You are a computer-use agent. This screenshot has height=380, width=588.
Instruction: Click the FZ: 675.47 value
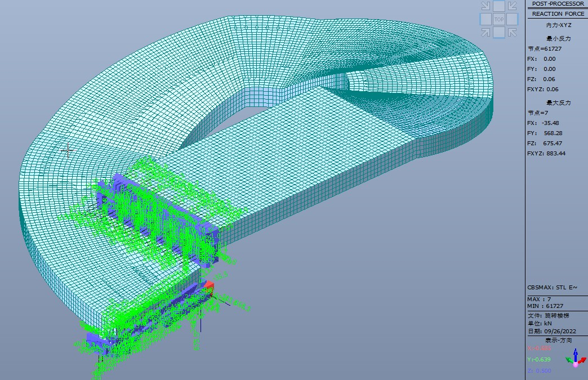[545, 143]
